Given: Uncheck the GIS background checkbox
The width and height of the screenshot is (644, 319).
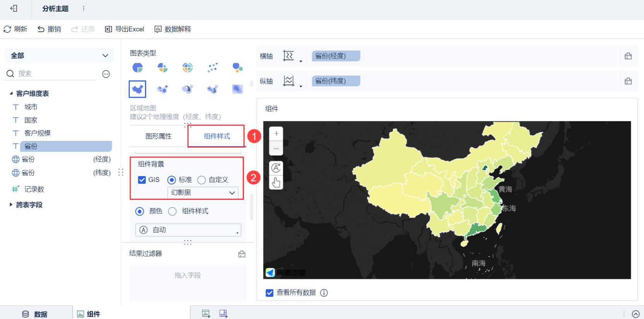Looking at the screenshot, I should coord(142,180).
